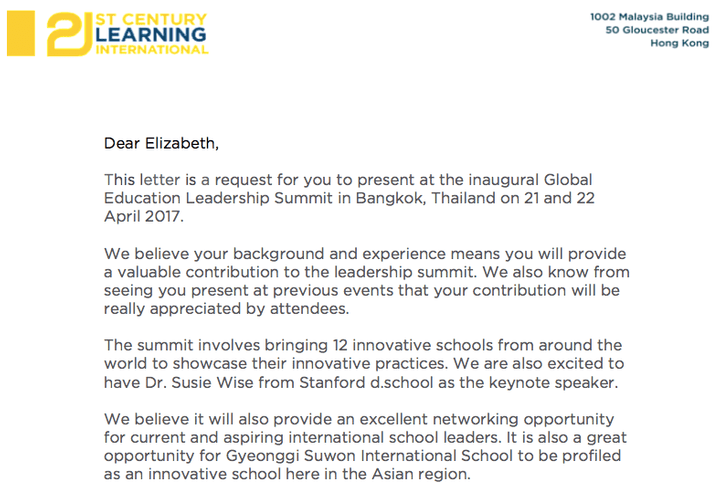Click the 1002 Malaysia Building address line
The image size is (720, 502).
click(x=649, y=16)
